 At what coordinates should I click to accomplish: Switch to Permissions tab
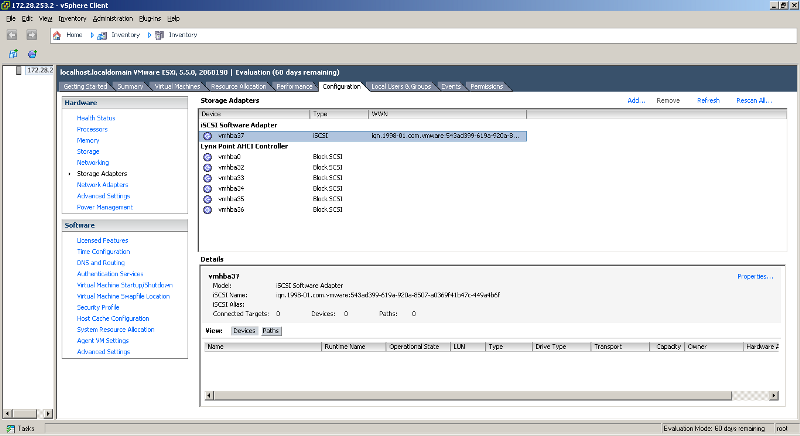pos(487,87)
